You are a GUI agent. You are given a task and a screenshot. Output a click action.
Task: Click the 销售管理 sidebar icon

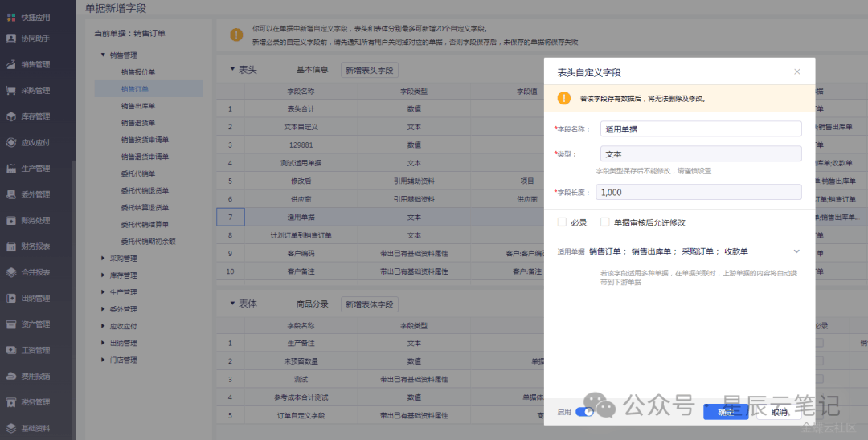[x=11, y=64]
